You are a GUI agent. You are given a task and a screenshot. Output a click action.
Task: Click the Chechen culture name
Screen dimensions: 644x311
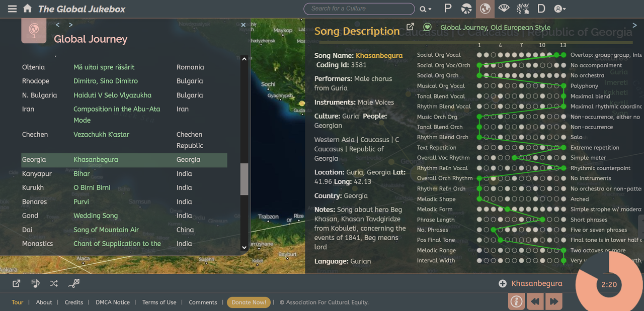35,135
